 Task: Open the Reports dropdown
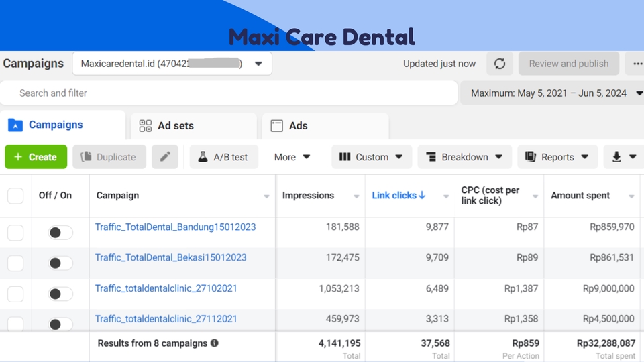click(557, 157)
